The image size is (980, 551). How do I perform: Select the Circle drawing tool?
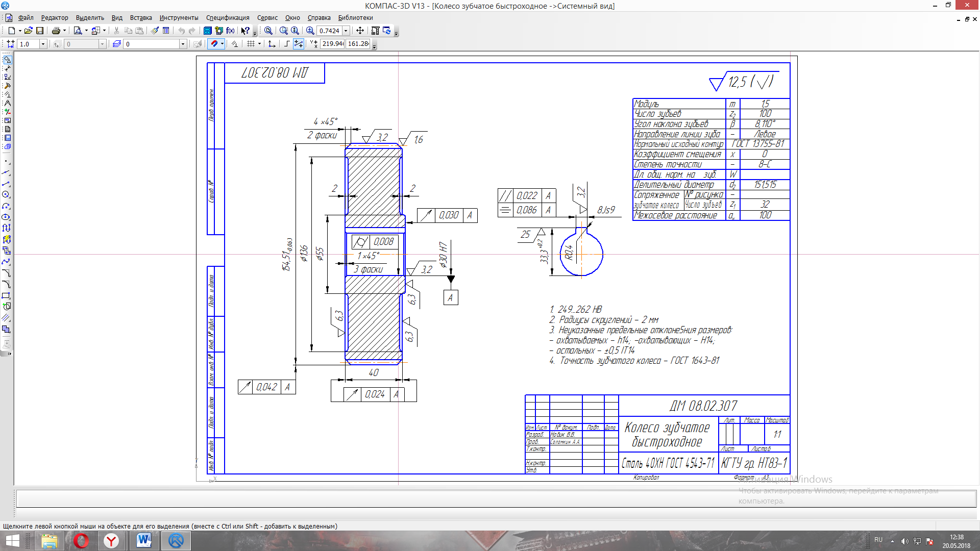pos(6,194)
